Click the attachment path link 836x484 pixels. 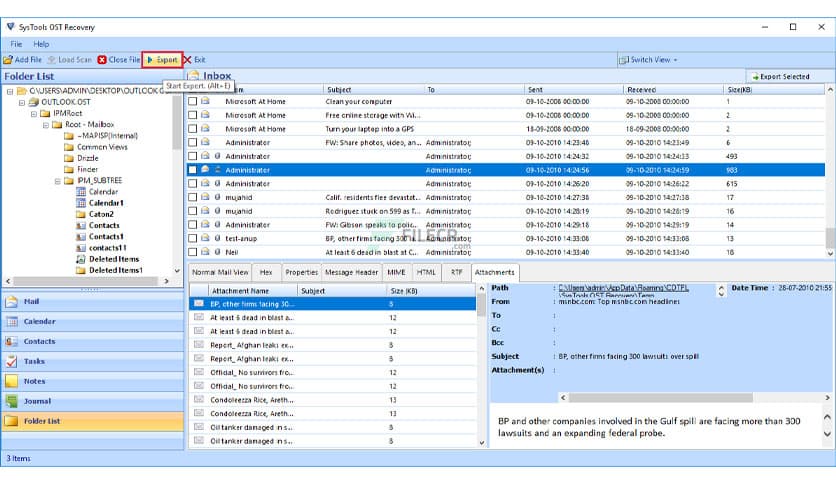623,288
